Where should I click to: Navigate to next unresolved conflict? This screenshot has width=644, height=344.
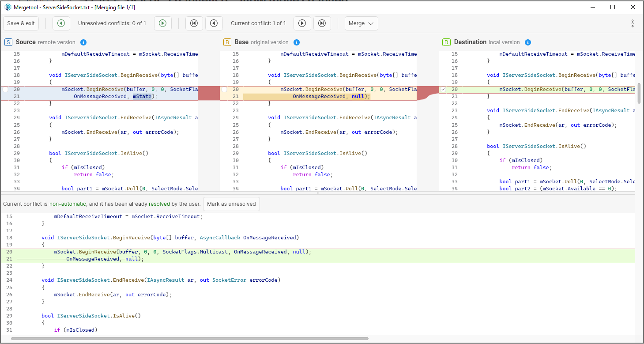[162, 23]
